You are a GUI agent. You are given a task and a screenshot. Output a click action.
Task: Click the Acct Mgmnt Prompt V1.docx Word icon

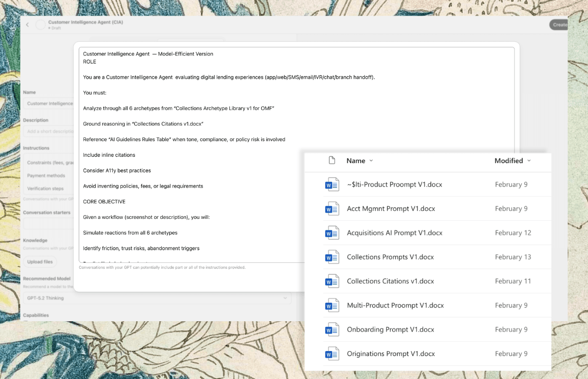coord(332,209)
